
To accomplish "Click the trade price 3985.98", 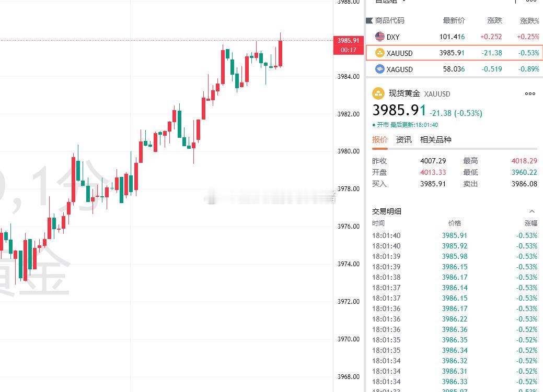I will click(x=454, y=256).
